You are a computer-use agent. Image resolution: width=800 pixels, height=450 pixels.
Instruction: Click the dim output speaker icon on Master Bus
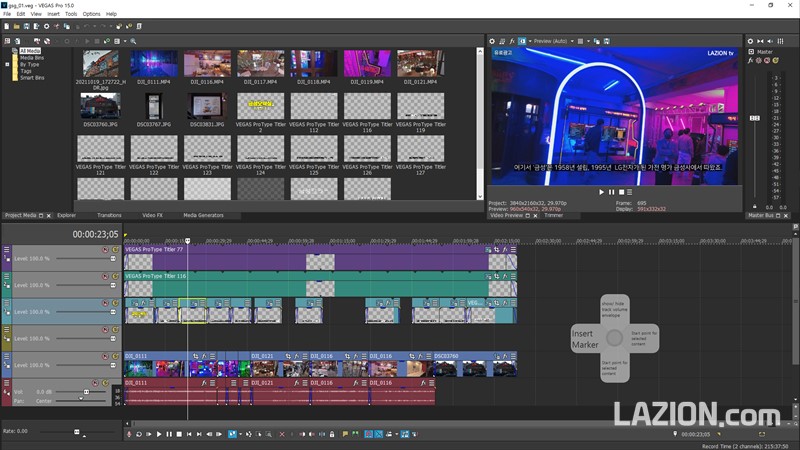point(770,41)
